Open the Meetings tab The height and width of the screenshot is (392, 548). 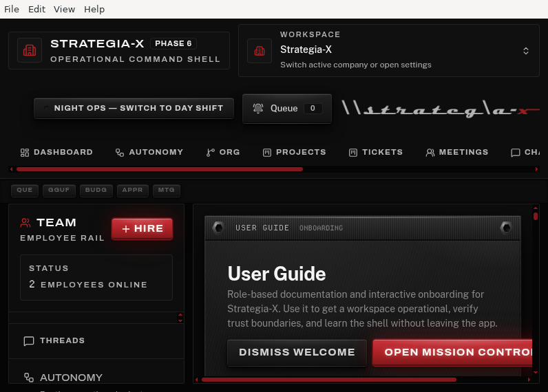(x=457, y=152)
